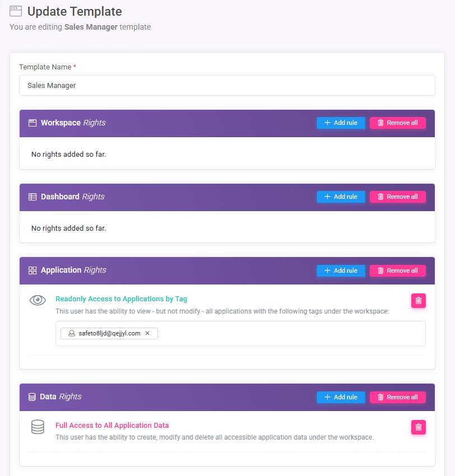
Task: Add rule to Dashboard Rights
Action: click(x=341, y=197)
